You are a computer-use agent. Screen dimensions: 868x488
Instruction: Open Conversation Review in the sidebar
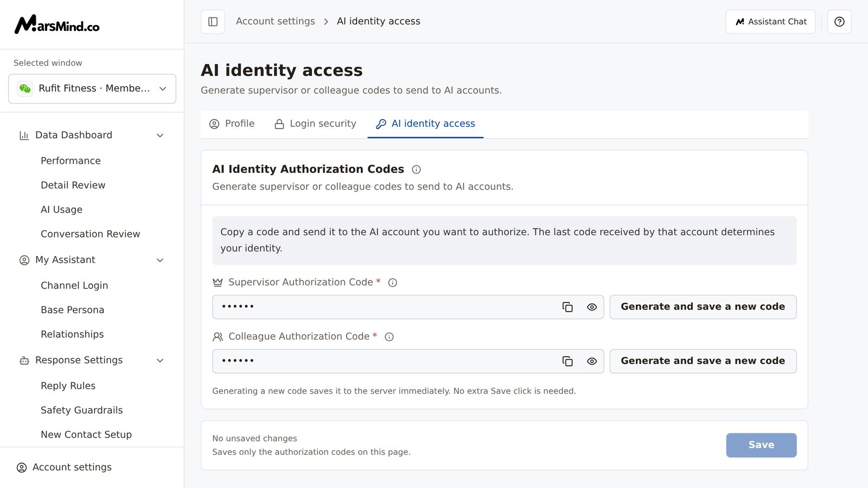pos(90,234)
